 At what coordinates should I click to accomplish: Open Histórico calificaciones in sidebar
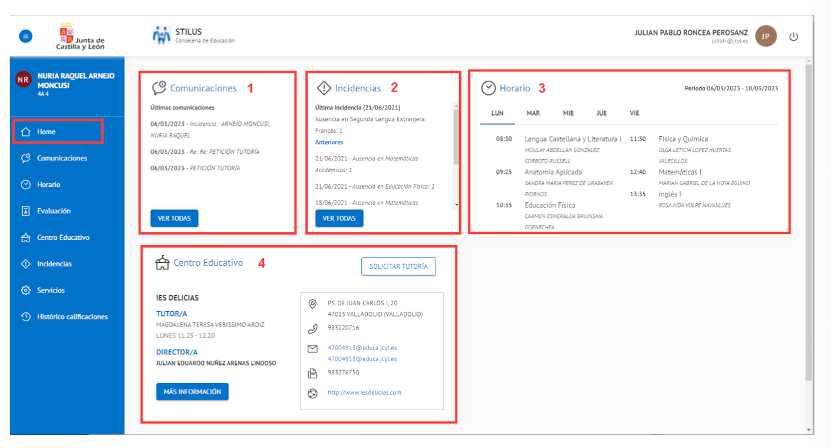71,316
